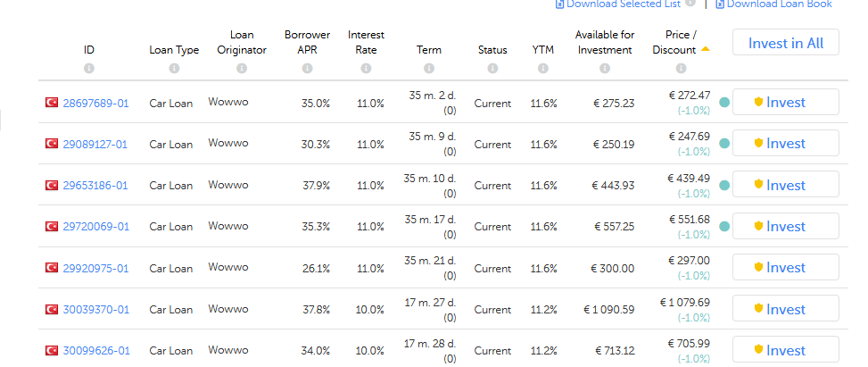Click the teal dot beside loan 29089127-01 price
Screen dimensions: 868x367
[724, 144]
